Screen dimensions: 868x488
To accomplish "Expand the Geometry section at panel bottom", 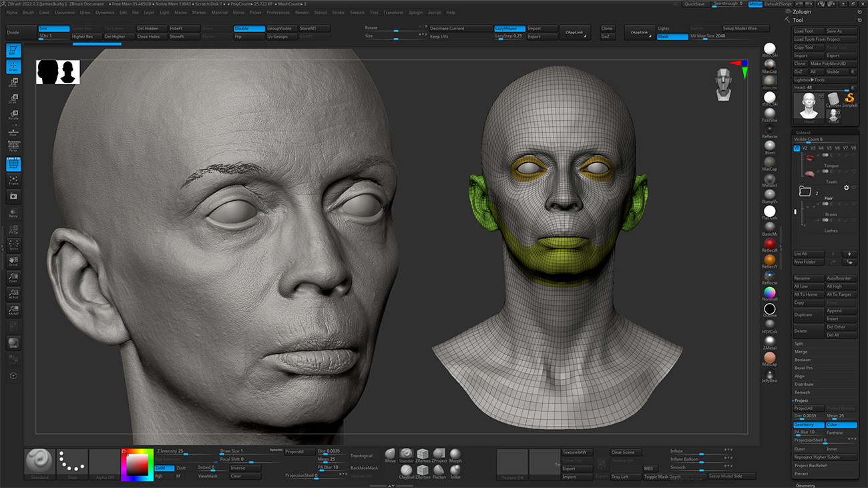I will pos(806,485).
